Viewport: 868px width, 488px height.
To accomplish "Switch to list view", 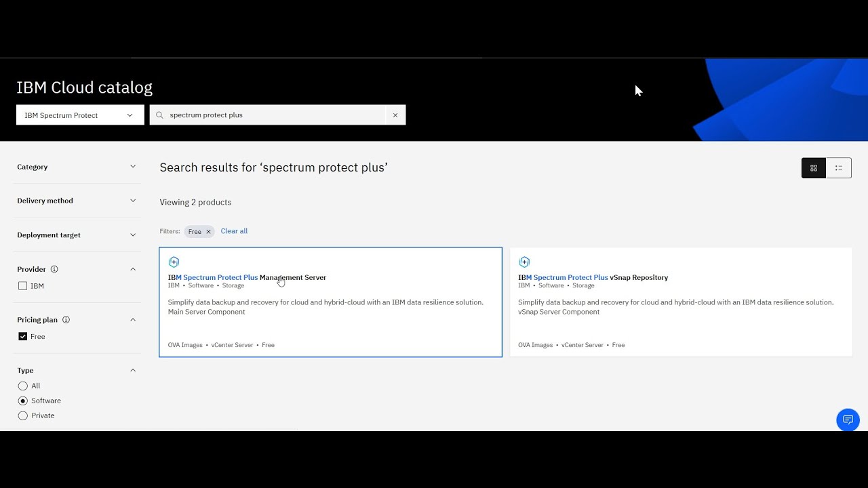I will (839, 168).
